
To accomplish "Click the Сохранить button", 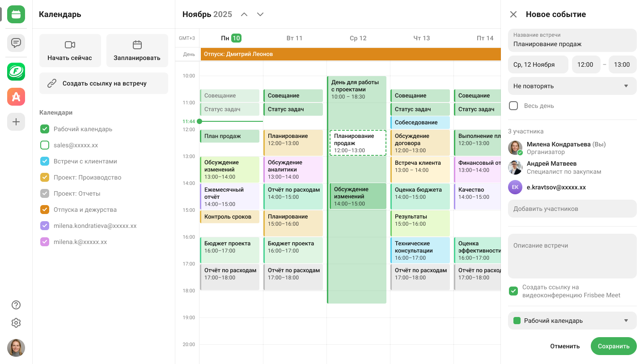I will [x=614, y=346].
